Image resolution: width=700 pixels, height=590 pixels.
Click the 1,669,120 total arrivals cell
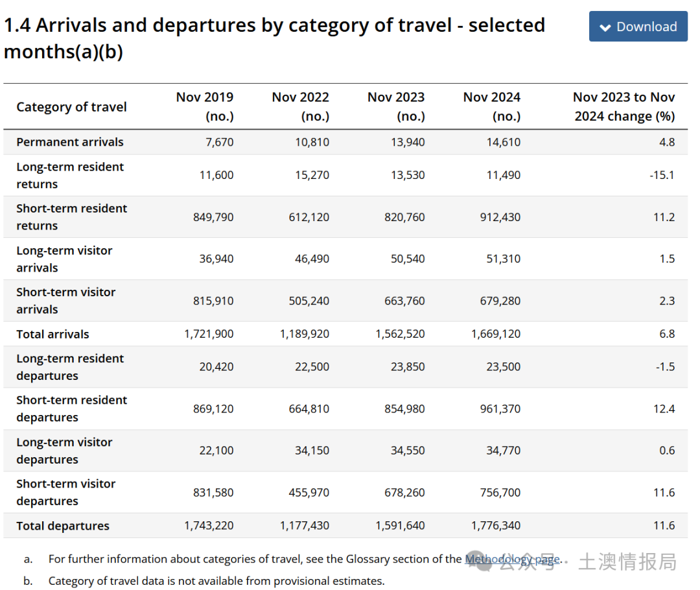pos(495,335)
